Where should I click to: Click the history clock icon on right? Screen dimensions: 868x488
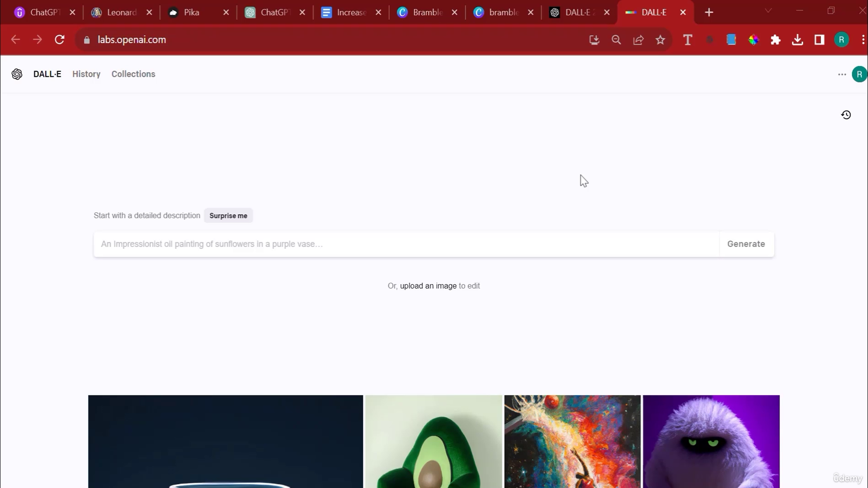(x=846, y=115)
